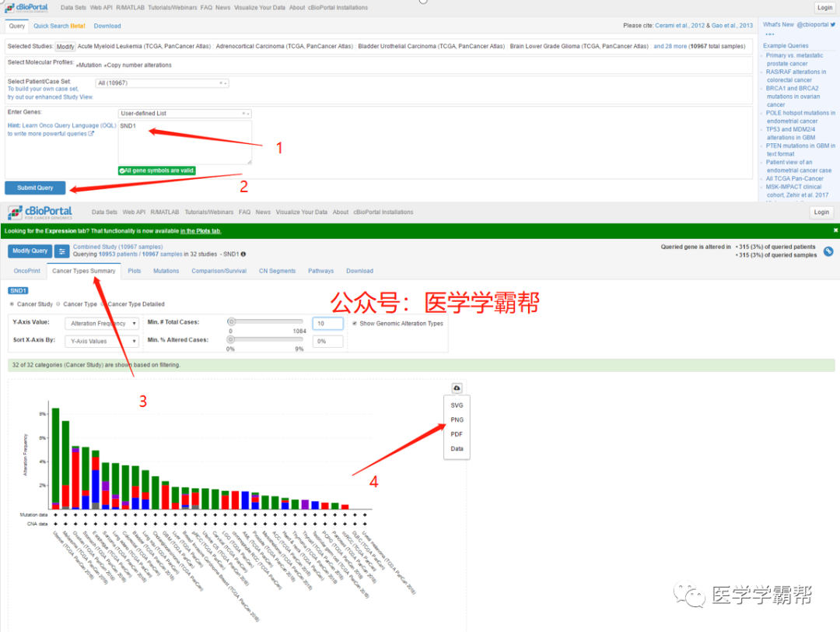Click the Min. Total Cases value field

tap(327, 323)
